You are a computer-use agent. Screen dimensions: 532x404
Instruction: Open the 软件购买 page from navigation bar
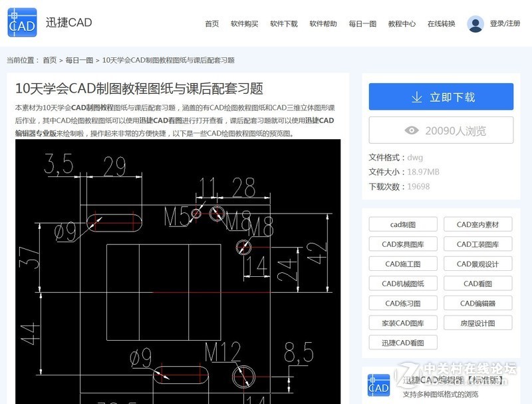click(245, 24)
